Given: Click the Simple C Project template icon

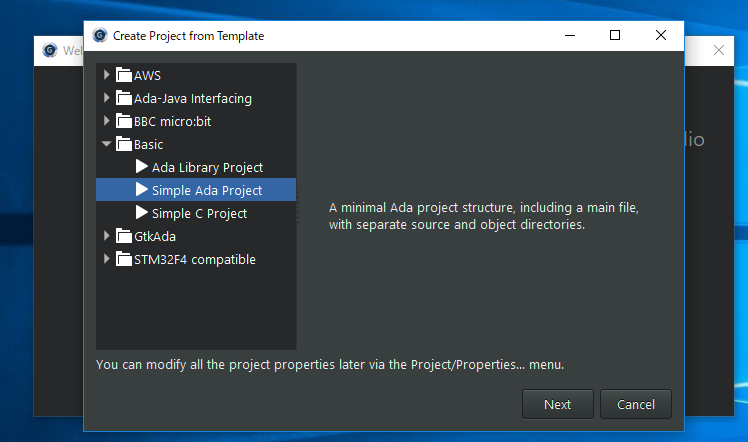Looking at the screenshot, I should pyautogui.click(x=141, y=213).
